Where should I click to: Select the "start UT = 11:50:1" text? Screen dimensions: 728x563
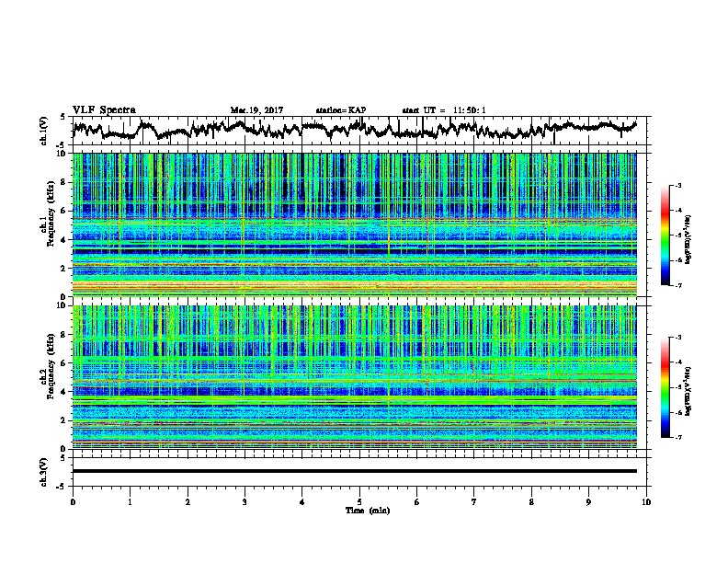tap(444, 110)
